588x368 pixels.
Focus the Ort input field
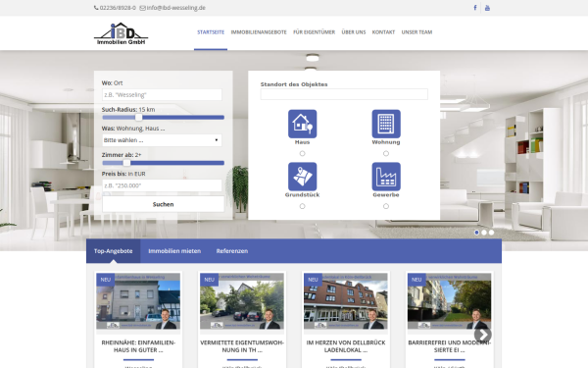tap(162, 94)
